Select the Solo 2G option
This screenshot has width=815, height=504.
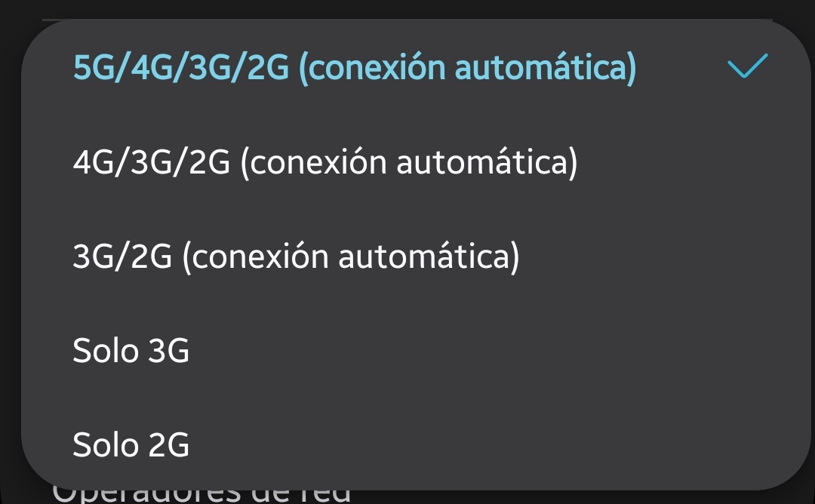tap(131, 445)
